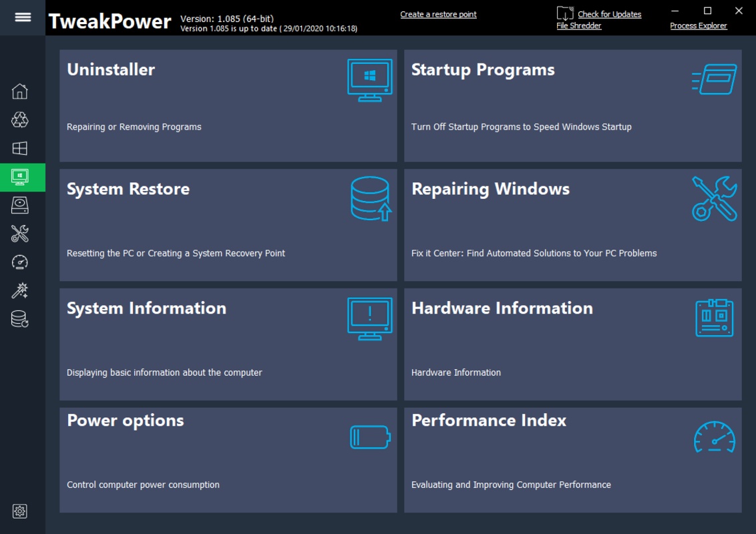
Task: Open the File Shredder link
Action: [x=578, y=25]
